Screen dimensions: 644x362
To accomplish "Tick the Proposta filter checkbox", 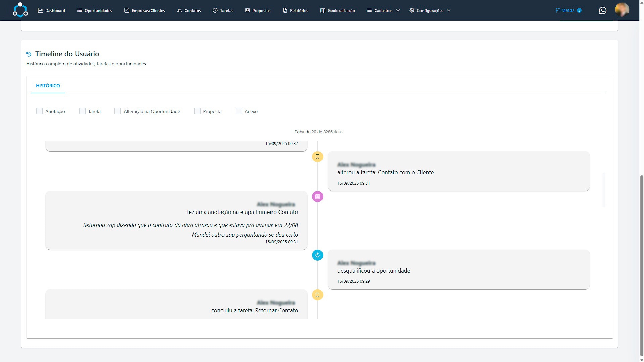I will [x=197, y=111].
